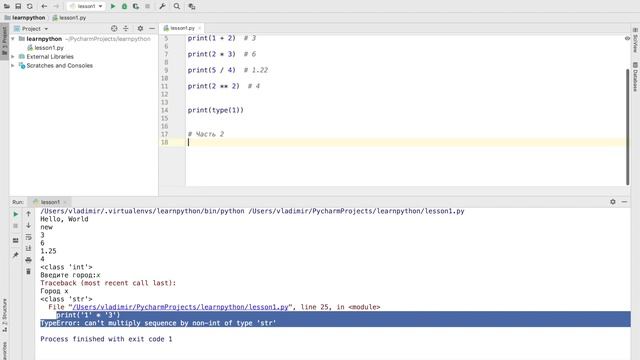
Task: Navigate back with the left arrow
Action: (44, 6)
